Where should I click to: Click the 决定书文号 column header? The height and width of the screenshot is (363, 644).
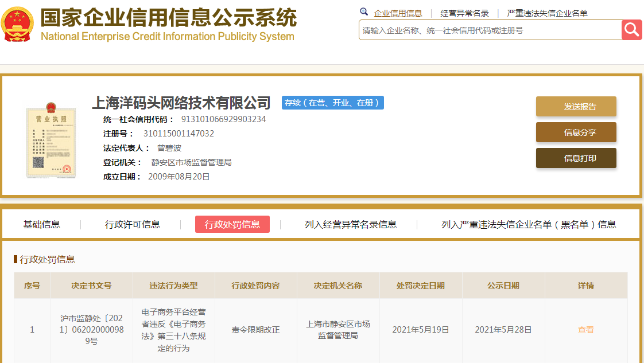(x=91, y=286)
